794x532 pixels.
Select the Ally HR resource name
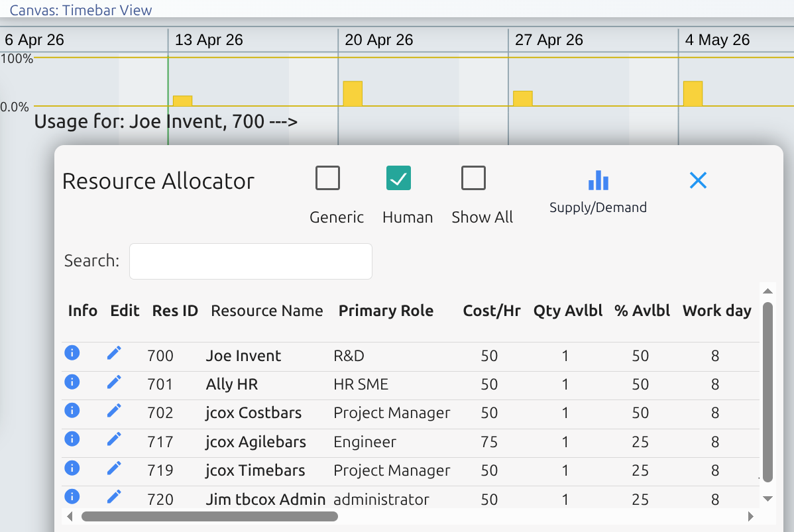(231, 385)
